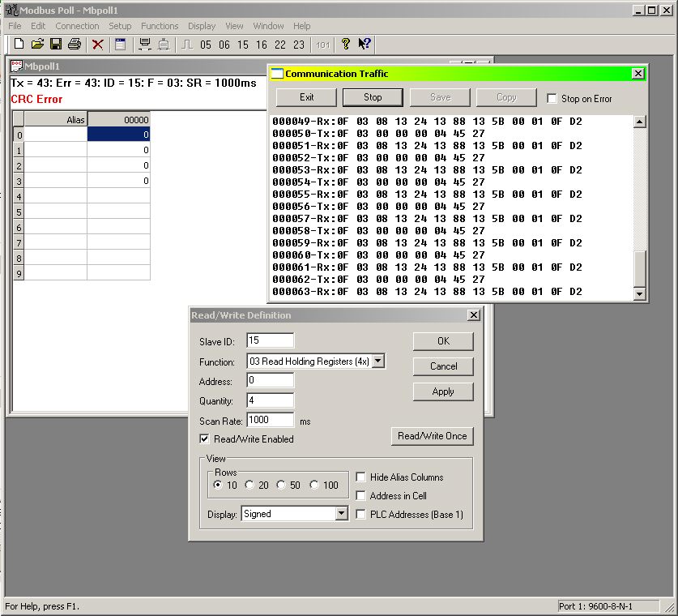
Task: Click OK in Read/Write Definition
Action: [443, 341]
